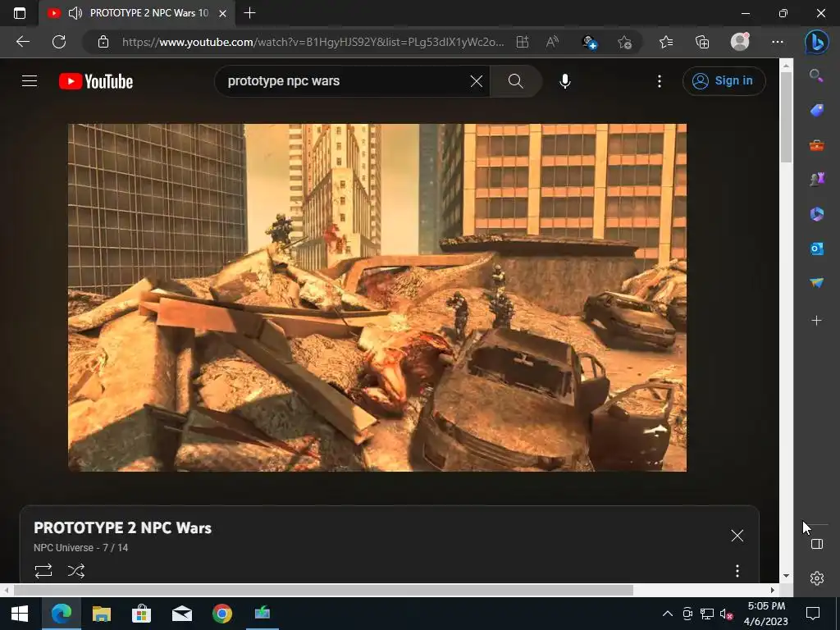Open sidebar Search tool

pos(816,75)
